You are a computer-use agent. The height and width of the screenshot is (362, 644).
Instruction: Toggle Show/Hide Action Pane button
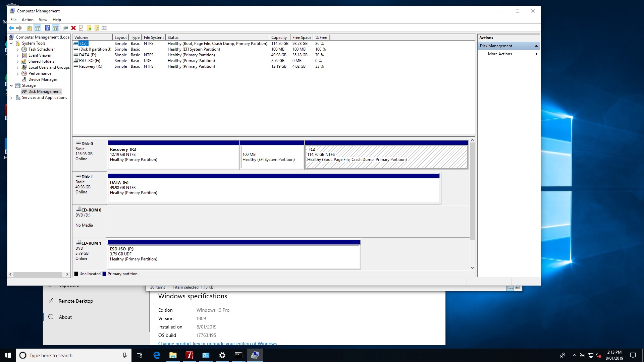point(56,28)
